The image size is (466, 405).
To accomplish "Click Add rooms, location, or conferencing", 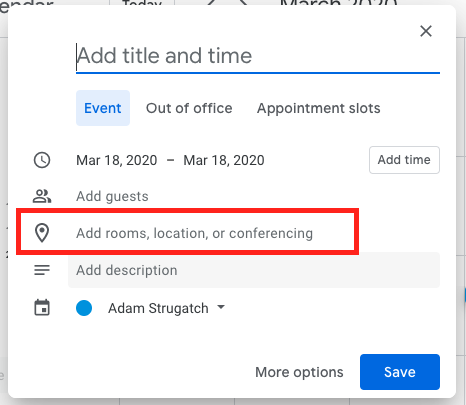I will 194,233.
